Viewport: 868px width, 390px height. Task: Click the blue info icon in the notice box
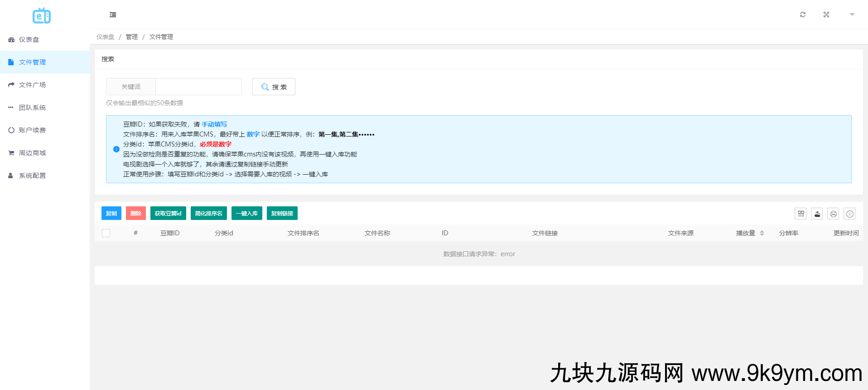[116, 149]
